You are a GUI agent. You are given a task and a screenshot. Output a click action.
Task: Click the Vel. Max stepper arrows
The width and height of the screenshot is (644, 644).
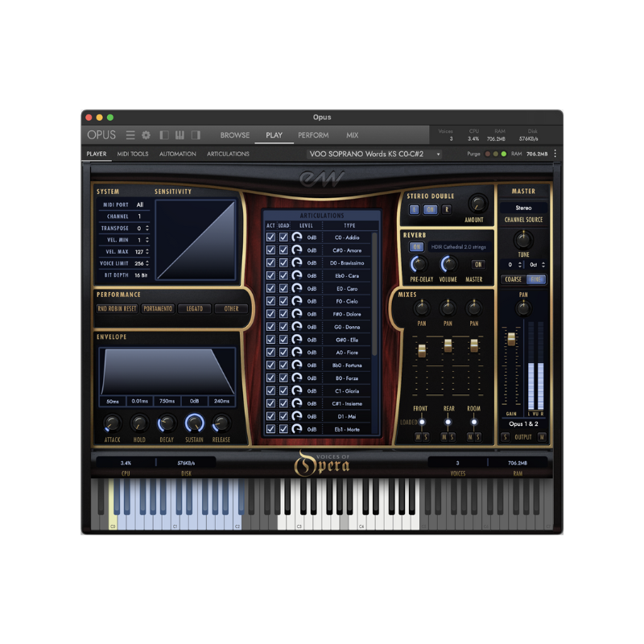click(147, 252)
